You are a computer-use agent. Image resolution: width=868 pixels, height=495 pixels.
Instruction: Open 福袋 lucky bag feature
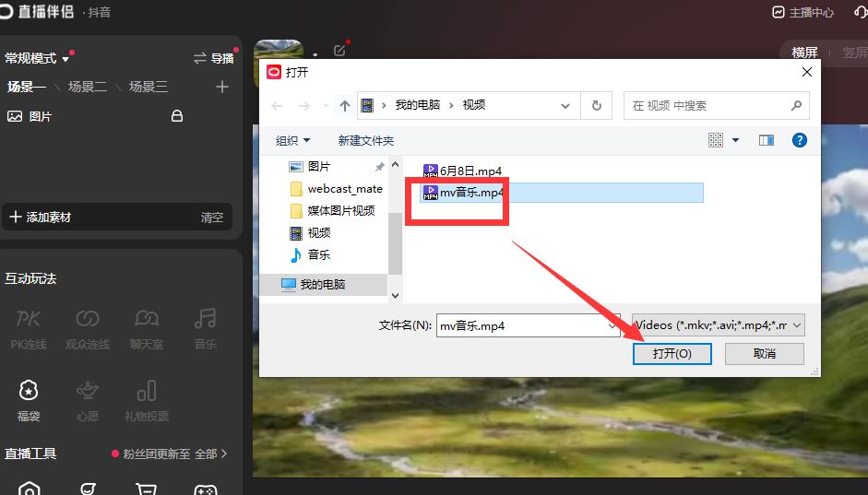click(x=29, y=401)
